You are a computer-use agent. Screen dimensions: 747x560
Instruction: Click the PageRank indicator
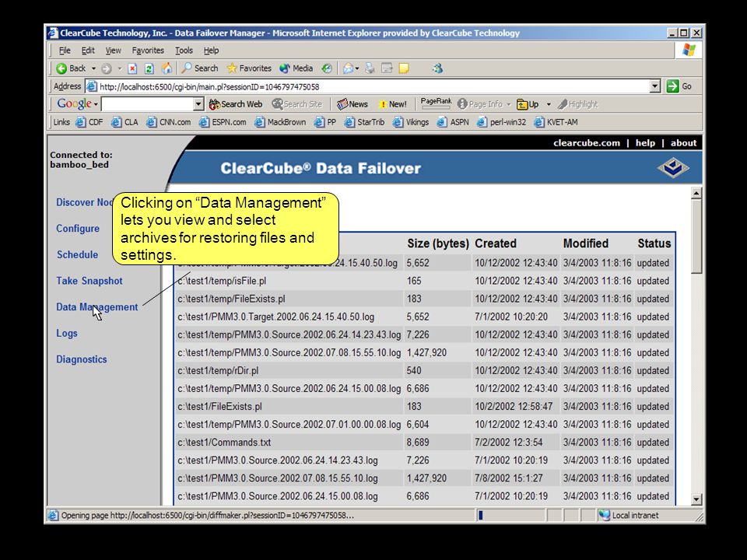point(436,103)
